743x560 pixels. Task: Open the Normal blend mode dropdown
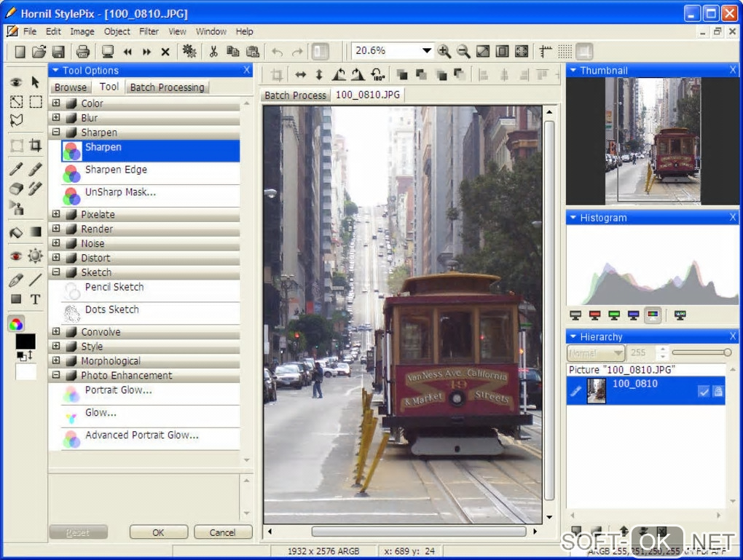(596, 353)
